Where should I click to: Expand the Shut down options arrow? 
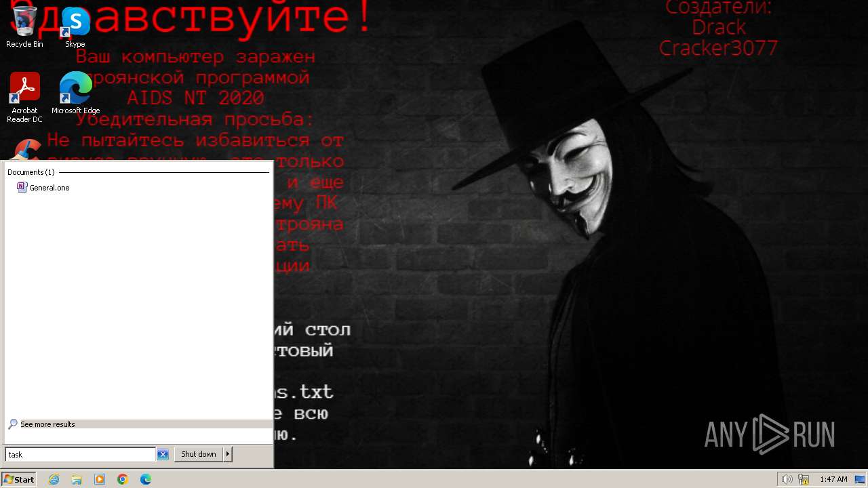pyautogui.click(x=228, y=454)
